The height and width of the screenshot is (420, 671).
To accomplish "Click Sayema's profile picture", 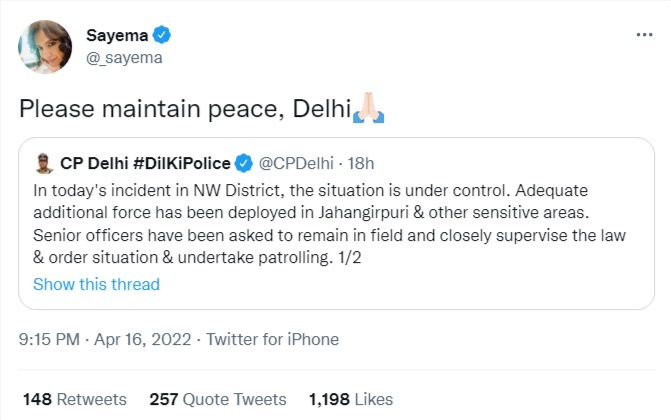I will [45, 47].
